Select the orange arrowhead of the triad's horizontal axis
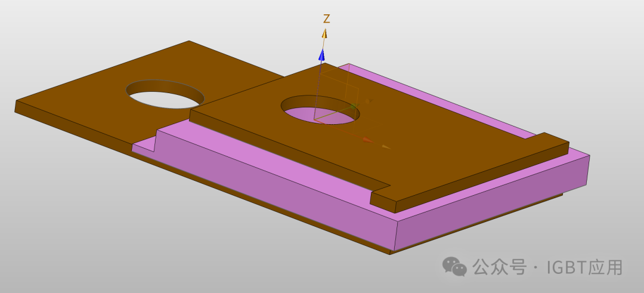Image resolution: width=644 pixels, height=293 pixels. tap(367, 140)
